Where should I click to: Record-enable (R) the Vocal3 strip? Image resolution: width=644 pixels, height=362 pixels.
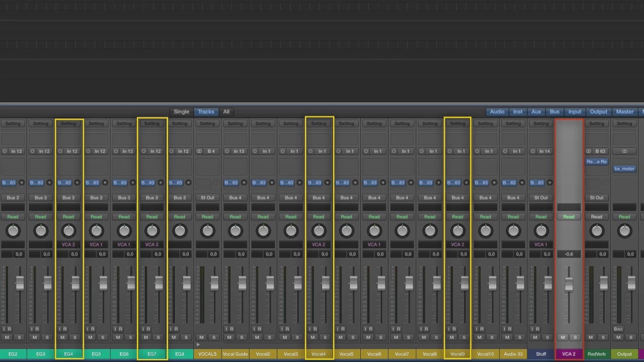pos(288,329)
